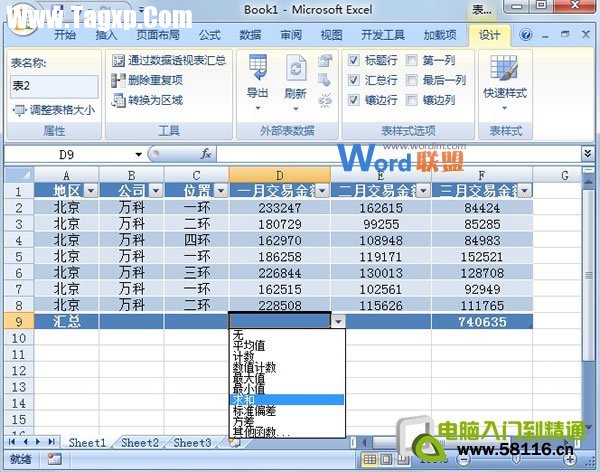Viewport: 600px width, 472px height.
Task: Open the Formulas (公式) ribbon tab
Action: (x=209, y=35)
